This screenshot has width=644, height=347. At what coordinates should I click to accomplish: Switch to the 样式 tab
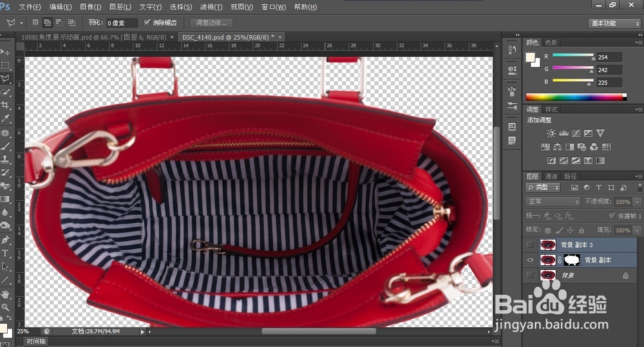pos(551,109)
